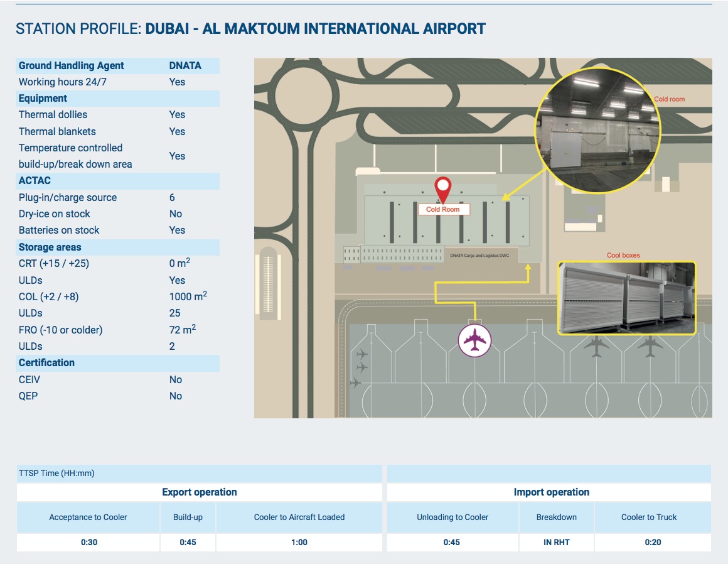Select the ACTAC section header
The height and width of the screenshot is (564, 728).
click(117, 181)
